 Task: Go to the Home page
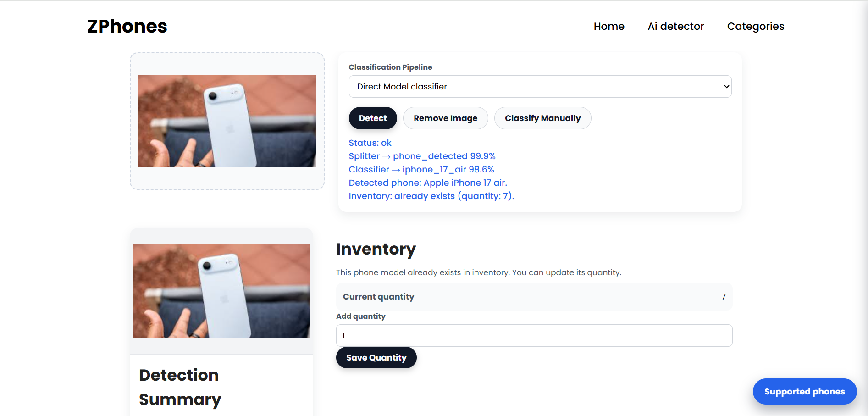tap(608, 27)
